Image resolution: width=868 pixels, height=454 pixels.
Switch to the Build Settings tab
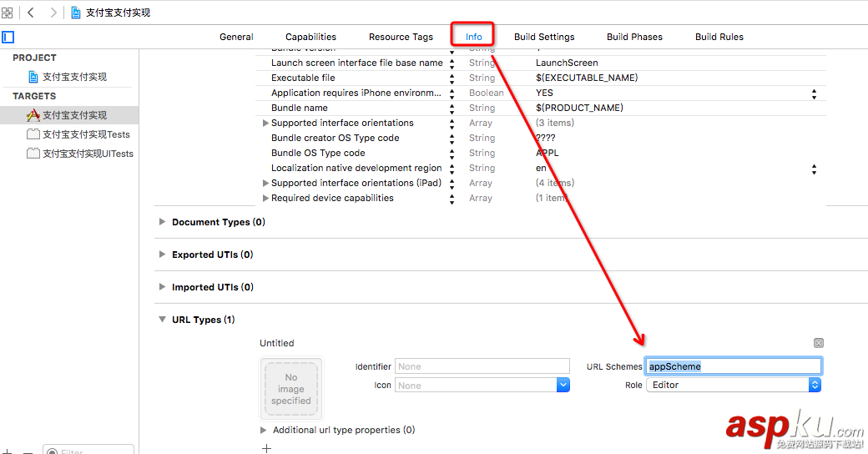pos(544,37)
